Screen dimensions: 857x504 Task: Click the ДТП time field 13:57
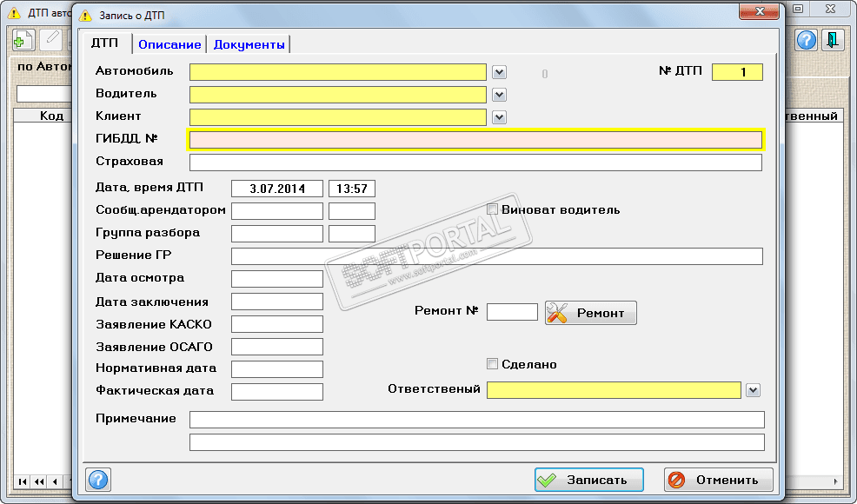pos(352,189)
